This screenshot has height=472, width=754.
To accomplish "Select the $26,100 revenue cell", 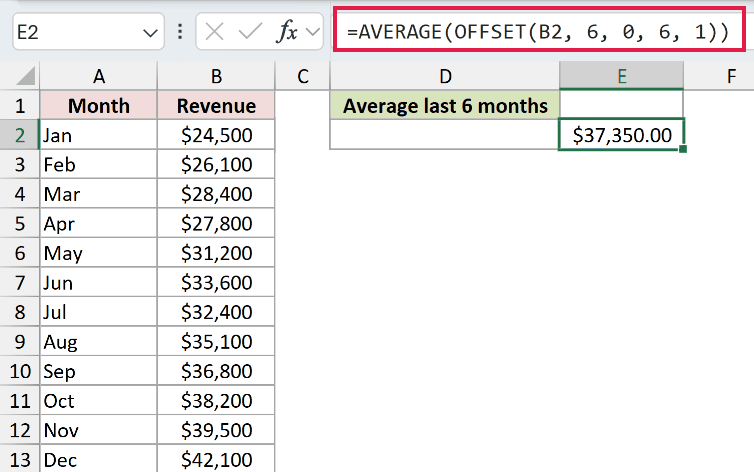I will [216, 164].
